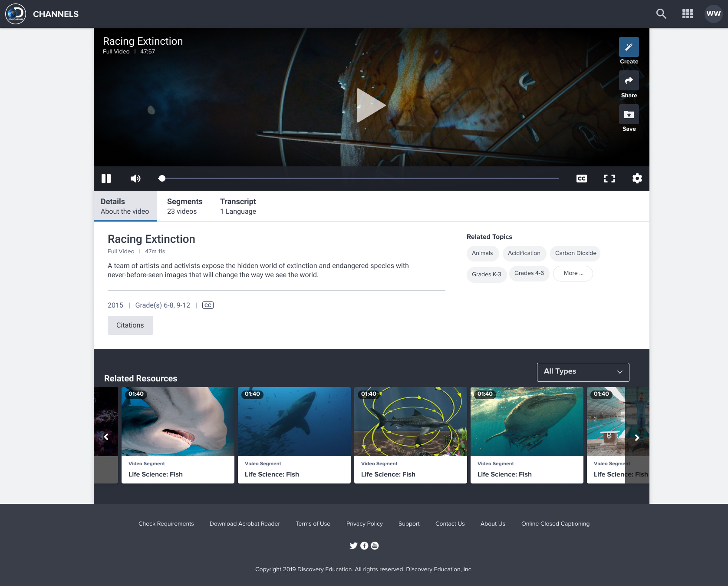728x586 pixels.
Task: Click the Share icon
Action: click(x=629, y=80)
